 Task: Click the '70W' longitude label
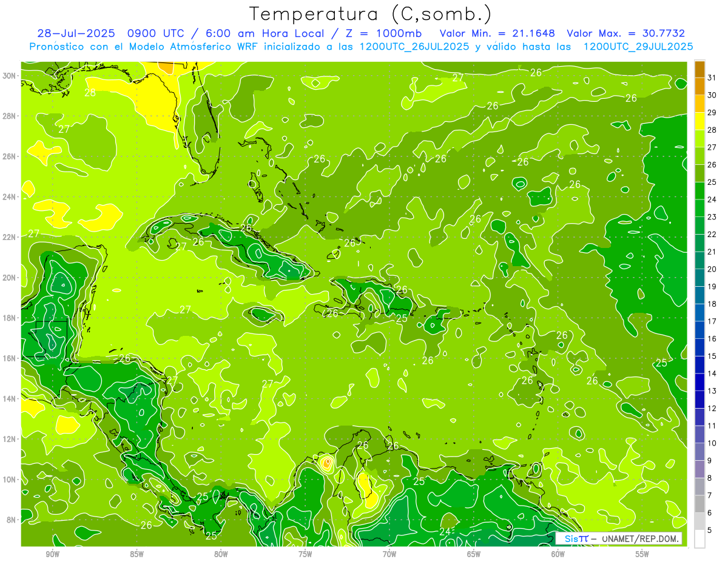coord(389,554)
